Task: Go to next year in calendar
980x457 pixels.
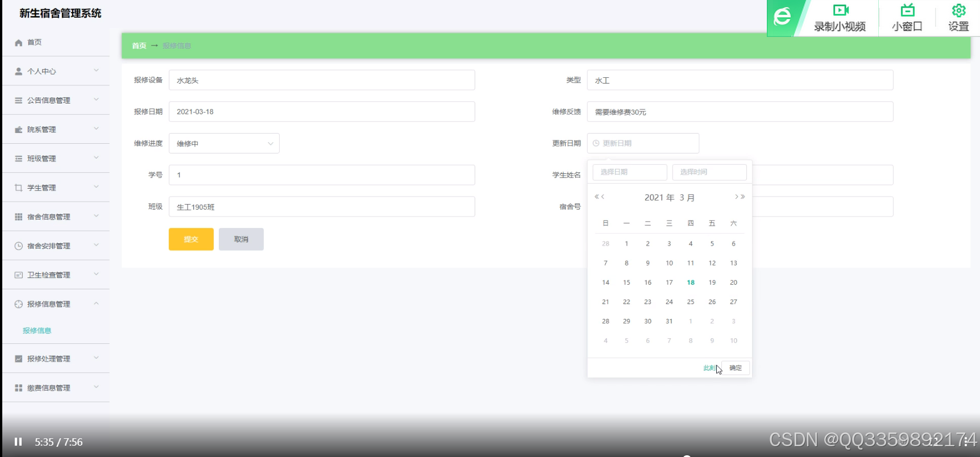Action: tap(743, 197)
